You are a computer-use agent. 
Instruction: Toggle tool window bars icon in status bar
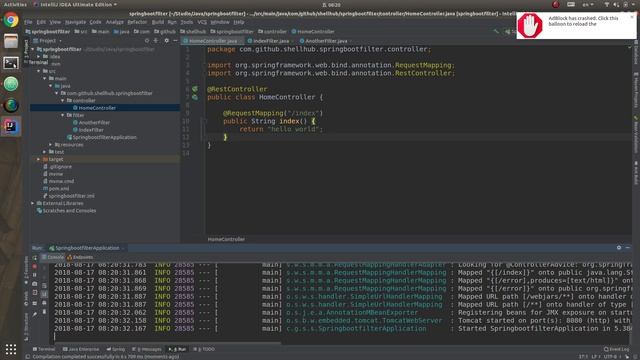pyautogui.click(x=28, y=356)
